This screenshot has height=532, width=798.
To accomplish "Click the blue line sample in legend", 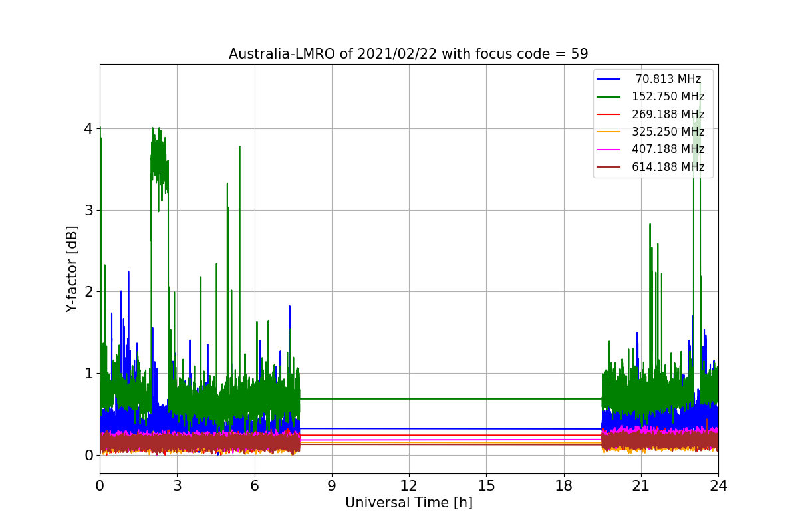I will 608,79.
